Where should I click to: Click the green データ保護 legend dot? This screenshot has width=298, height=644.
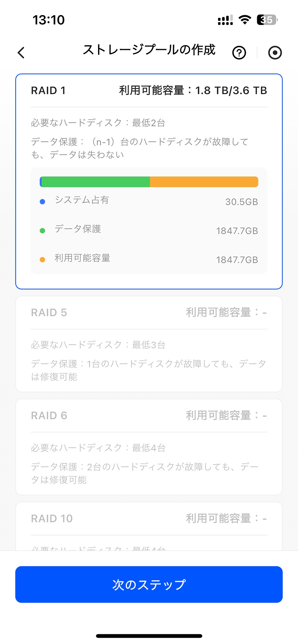click(43, 230)
